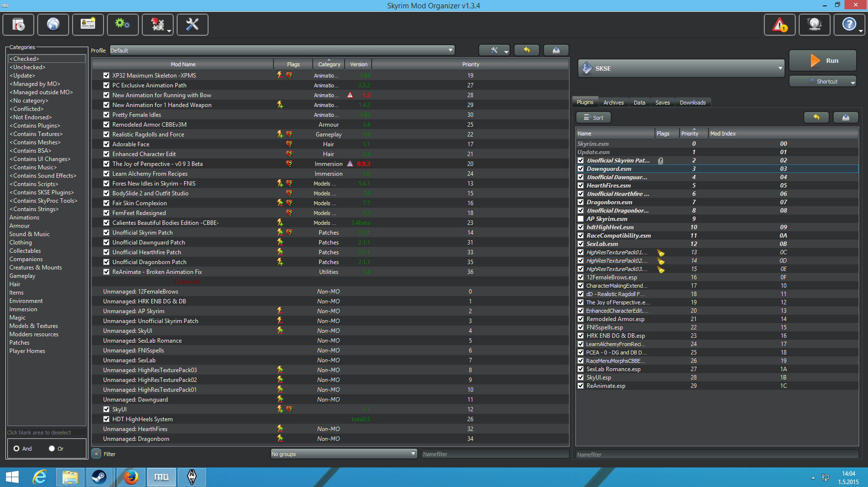Click the puzzle pieces tools icon
Screen dimensions: 868x487
pos(158,25)
